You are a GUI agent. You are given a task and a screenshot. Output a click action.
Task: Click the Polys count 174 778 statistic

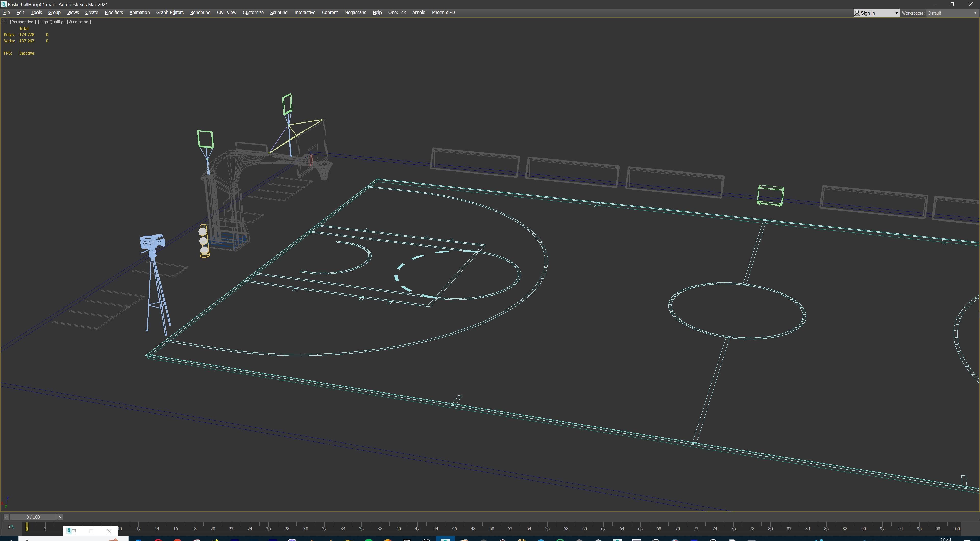coord(27,35)
